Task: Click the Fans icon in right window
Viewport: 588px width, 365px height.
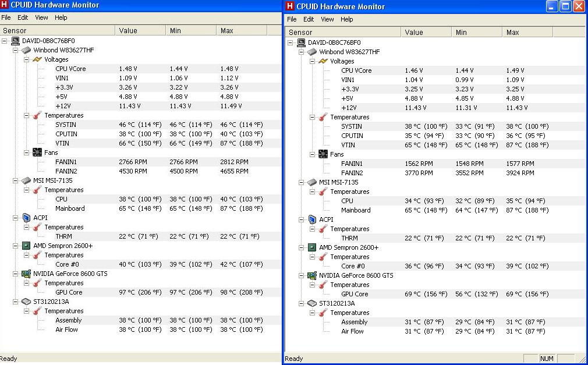Action: click(x=323, y=154)
